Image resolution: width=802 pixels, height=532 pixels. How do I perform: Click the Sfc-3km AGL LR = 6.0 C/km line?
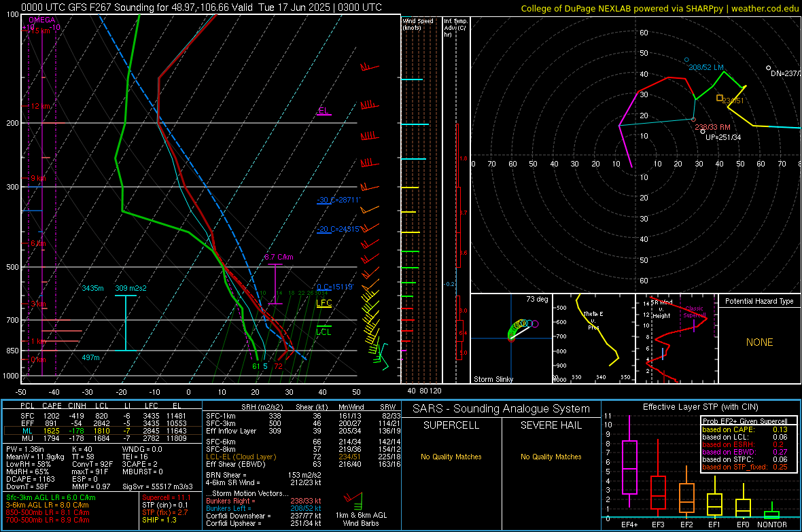pos(51,497)
